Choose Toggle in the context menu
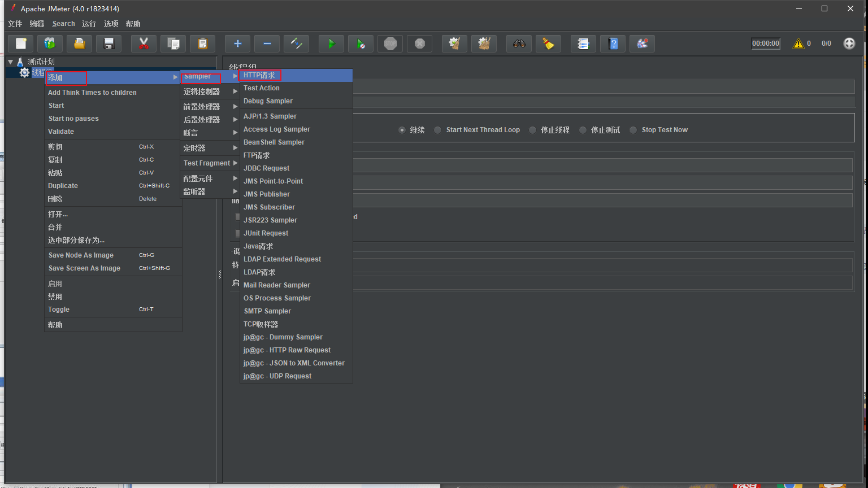This screenshot has height=488, width=868. coord(113,310)
